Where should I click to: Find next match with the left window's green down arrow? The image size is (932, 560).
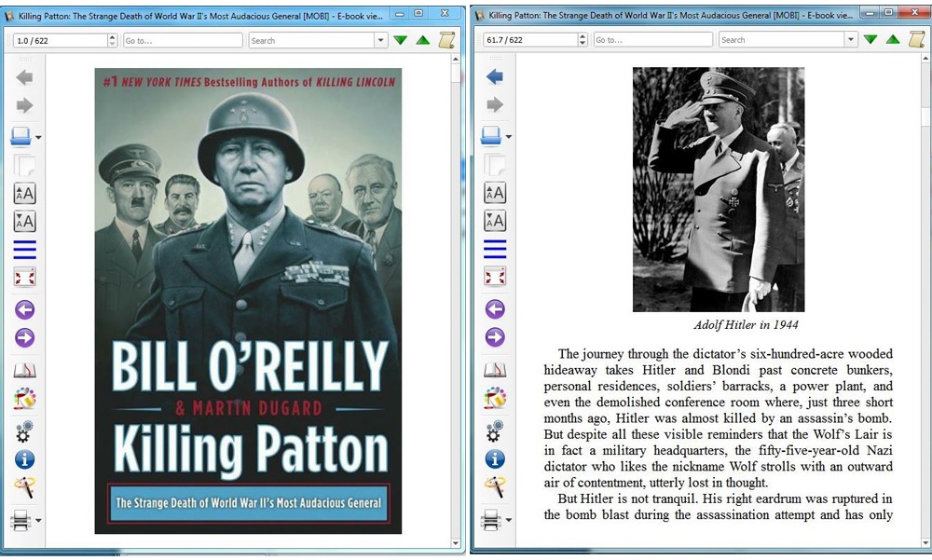(x=400, y=40)
